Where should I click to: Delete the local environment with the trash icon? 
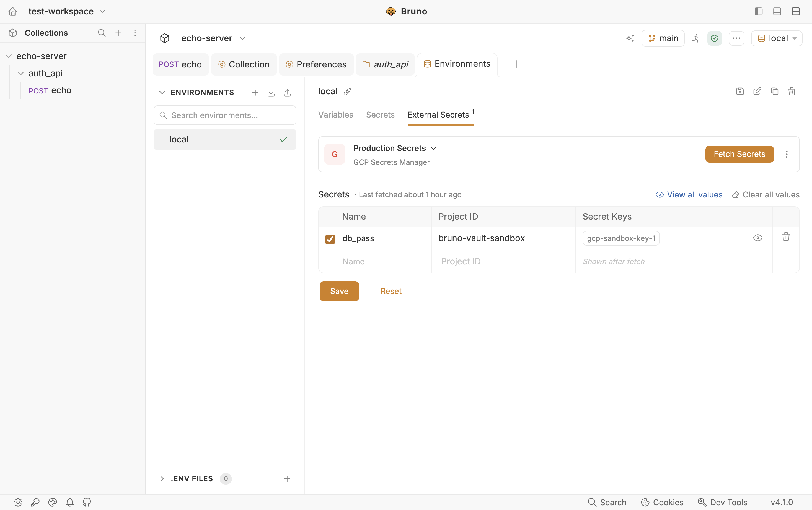[792, 91]
